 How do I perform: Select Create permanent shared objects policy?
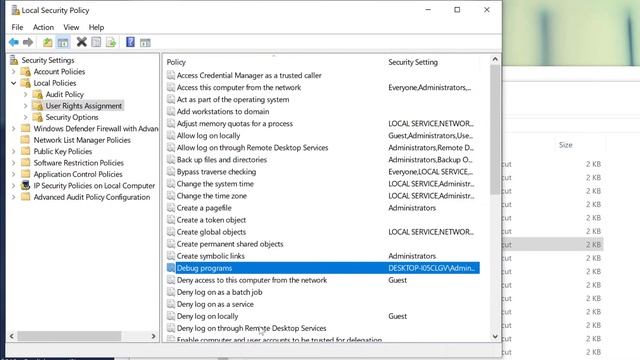point(230,244)
